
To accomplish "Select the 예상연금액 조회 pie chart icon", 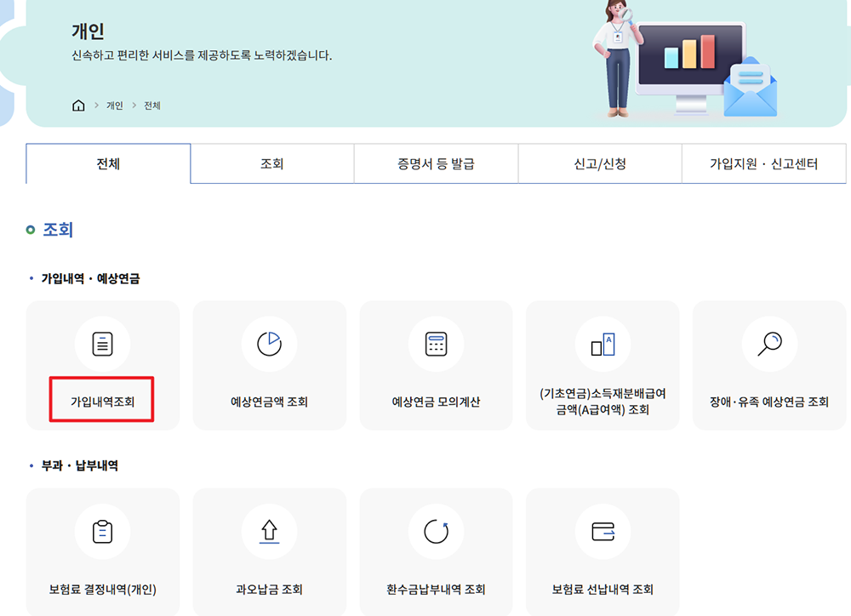I will [269, 345].
